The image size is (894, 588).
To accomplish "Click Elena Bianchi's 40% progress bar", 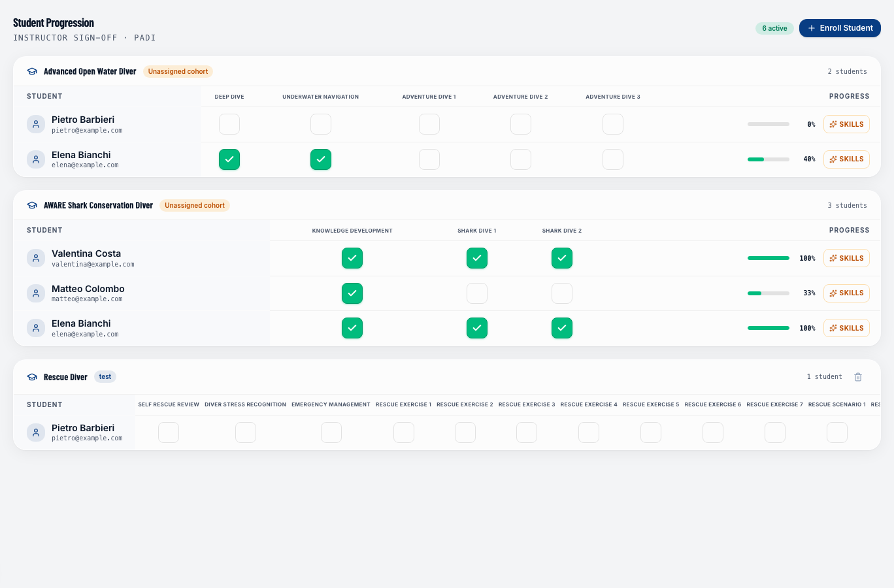I will click(769, 159).
